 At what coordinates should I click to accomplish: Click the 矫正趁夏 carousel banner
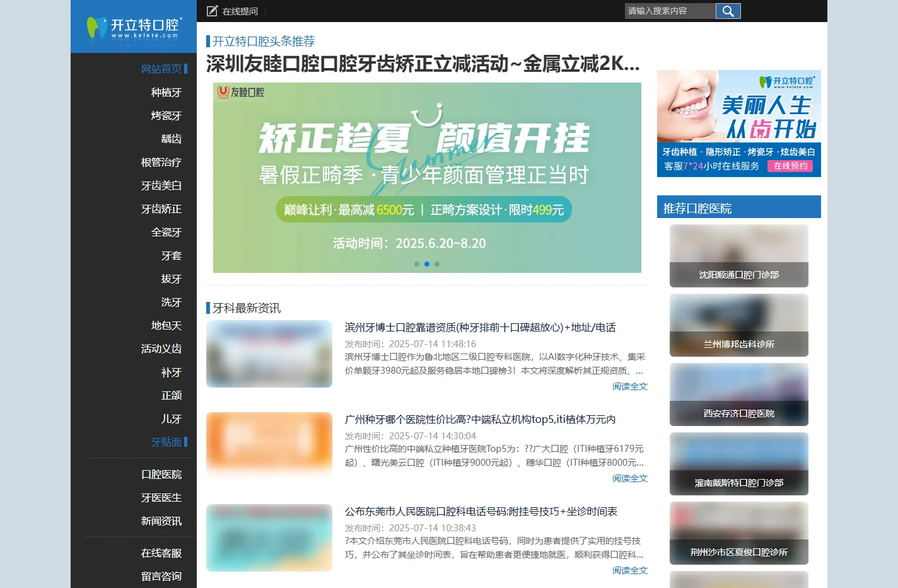(x=427, y=178)
